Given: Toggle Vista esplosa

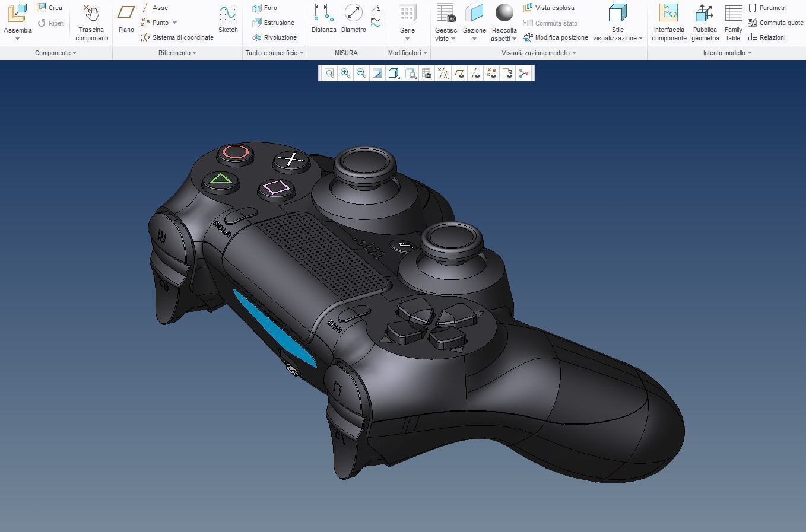Looking at the screenshot, I should point(548,8).
